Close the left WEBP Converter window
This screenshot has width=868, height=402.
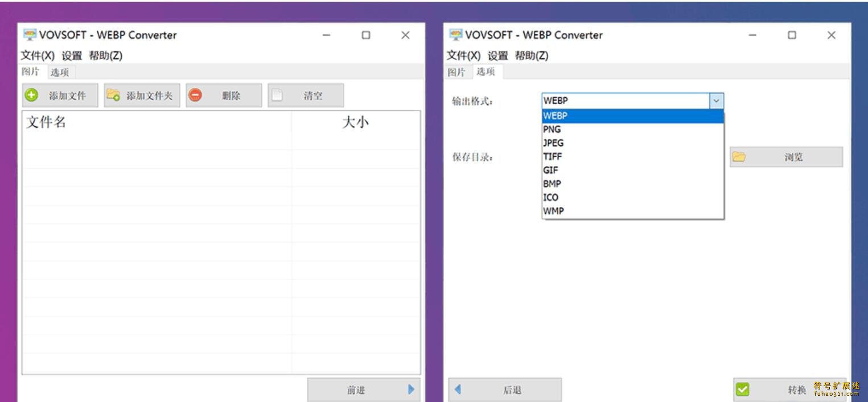point(405,35)
